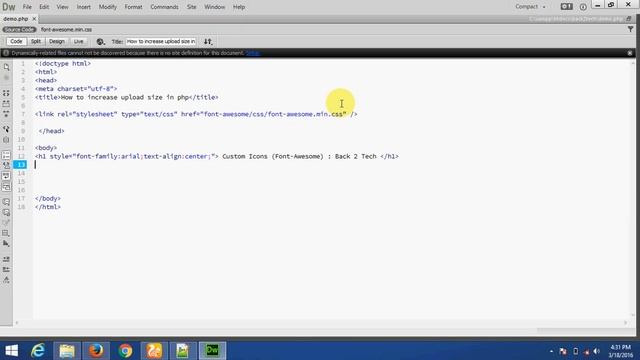Viewport: 640px width, 360px height.
Task: Select the demo.php document tab
Action: click(x=16, y=19)
